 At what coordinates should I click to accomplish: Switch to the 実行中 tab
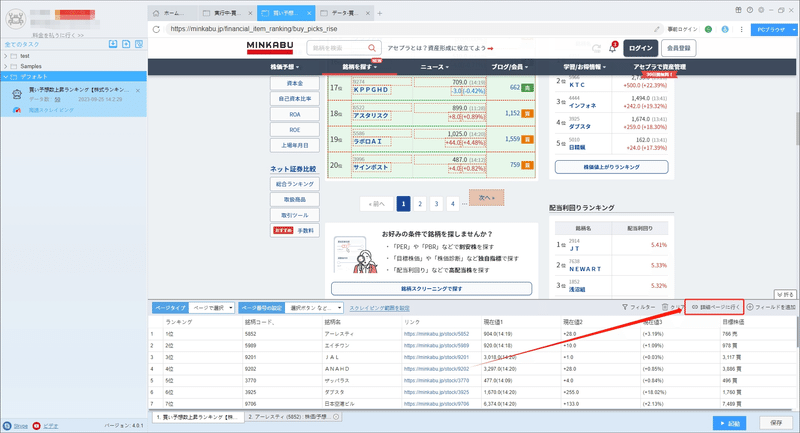click(227, 13)
